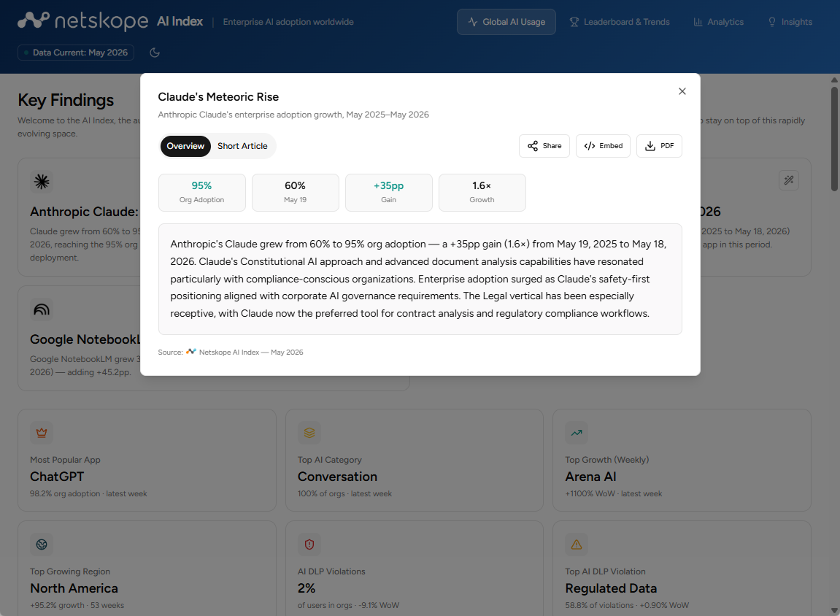840x616 pixels.
Task: Open the North America region card
Action: point(147,569)
